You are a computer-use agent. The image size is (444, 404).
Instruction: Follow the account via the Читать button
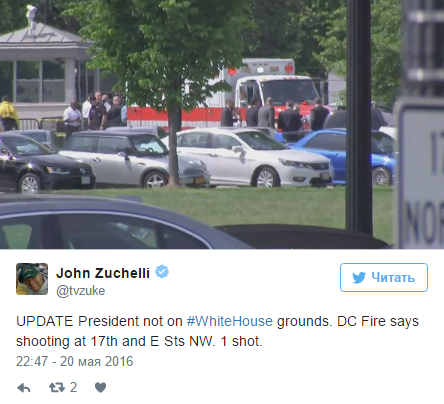pyautogui.click(x=384, y=277)
